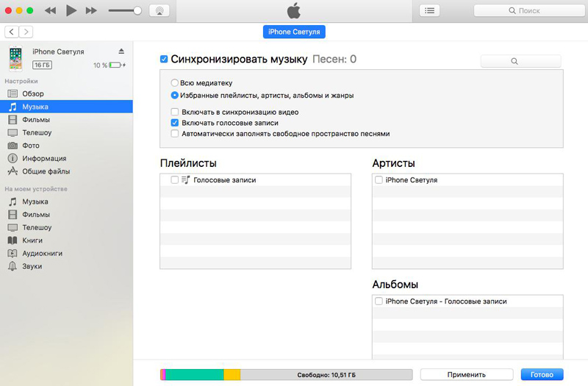588x386 pixels.
Task: Click the Поиск search field
Action: coord(529,10)
